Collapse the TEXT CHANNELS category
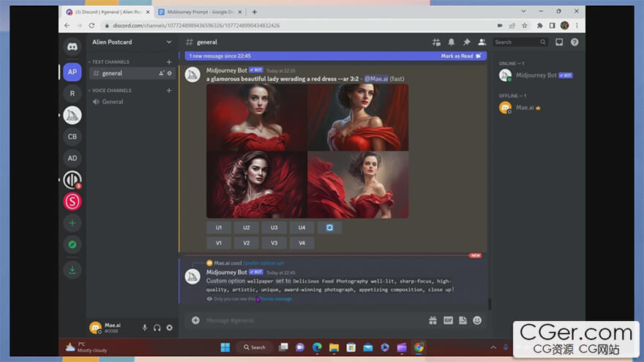The image size is (644, 362). pos(111,62)
